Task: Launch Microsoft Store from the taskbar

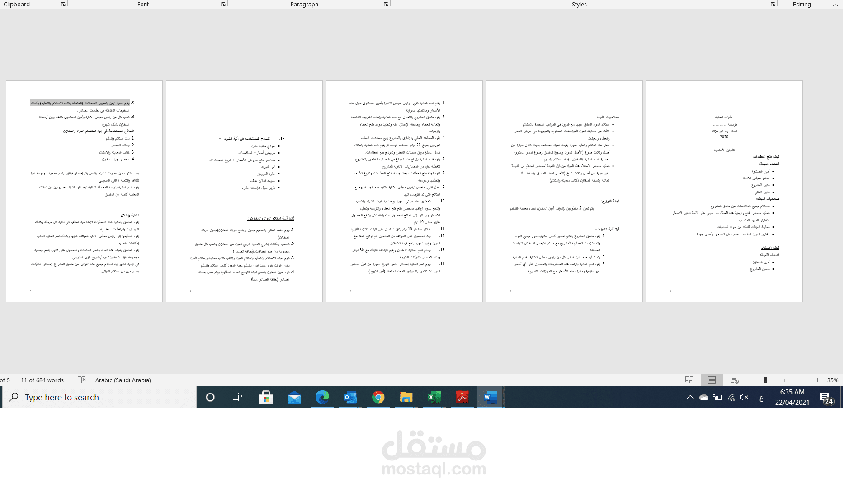Action: [x=266, y=397]
